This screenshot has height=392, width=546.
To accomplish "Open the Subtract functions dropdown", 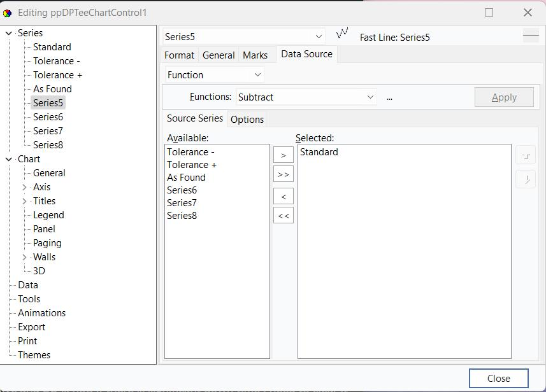I will point(370,97).
